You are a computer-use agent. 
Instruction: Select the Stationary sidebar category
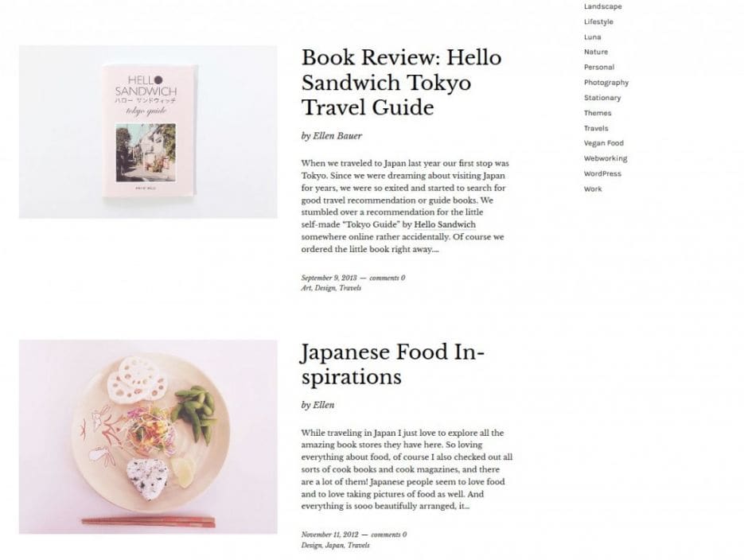(602, 98)
